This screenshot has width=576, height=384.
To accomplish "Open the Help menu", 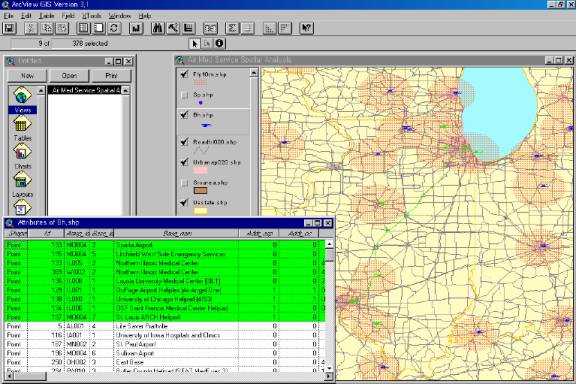I will pyautogui.click(x=145, y=16).
